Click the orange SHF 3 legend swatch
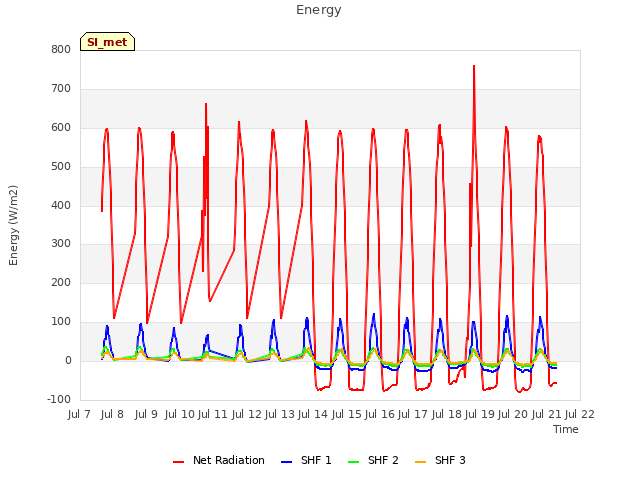 click(x=420, y=462)
